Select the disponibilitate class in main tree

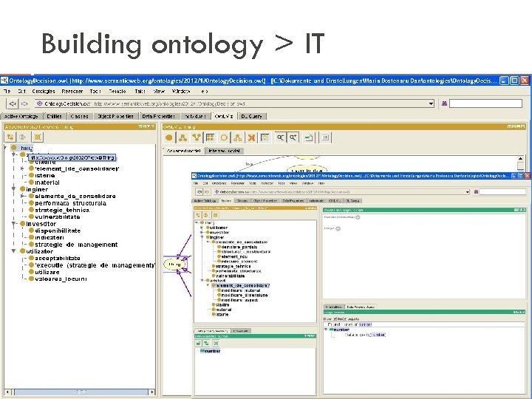point(58,231)
